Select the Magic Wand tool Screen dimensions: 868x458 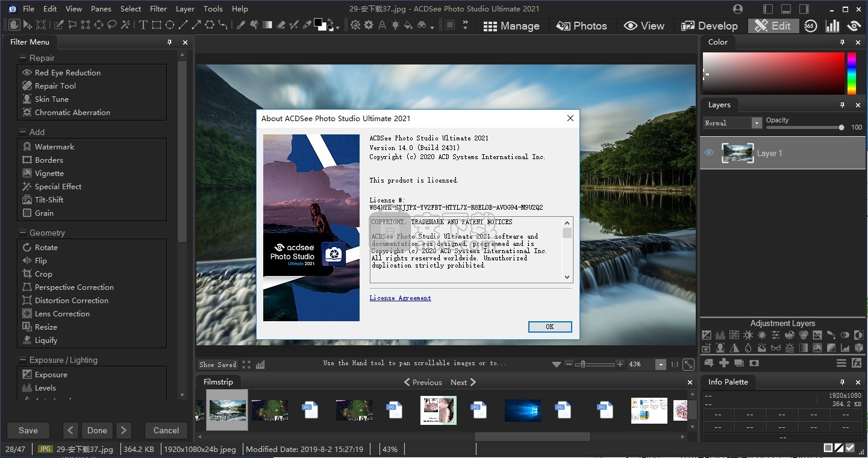pyautogui.click(x=125, y=25)
